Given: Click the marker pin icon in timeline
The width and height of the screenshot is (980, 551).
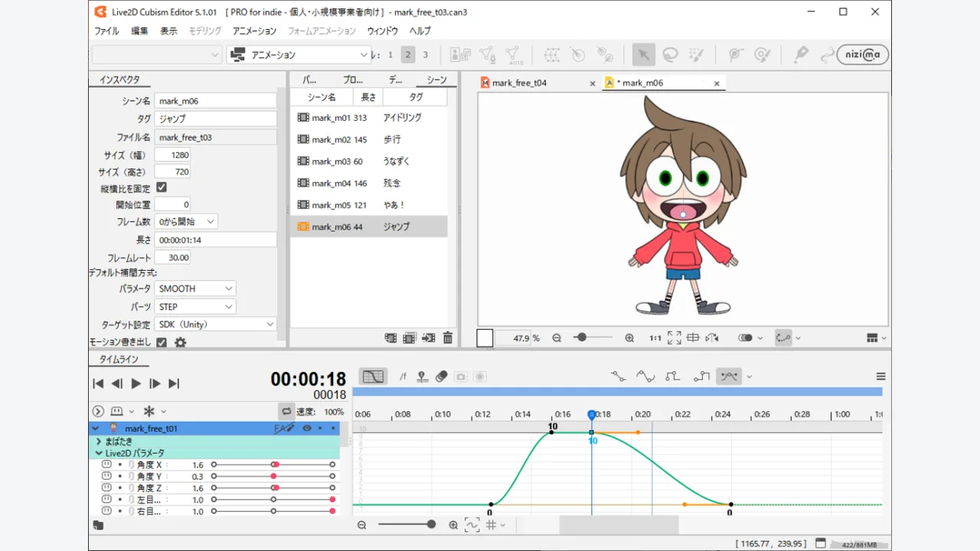Looking at the screenshot, I should [x=422, y=377].
